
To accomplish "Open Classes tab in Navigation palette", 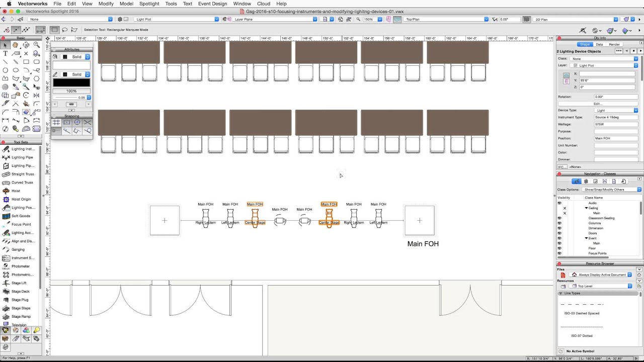I will (x=577, y=182).
